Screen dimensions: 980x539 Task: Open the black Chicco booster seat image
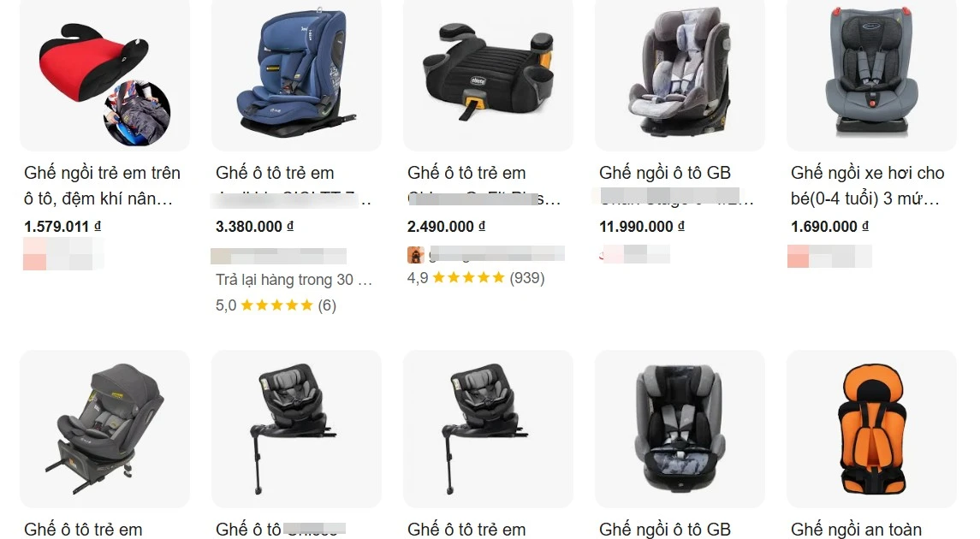(488, 75)
